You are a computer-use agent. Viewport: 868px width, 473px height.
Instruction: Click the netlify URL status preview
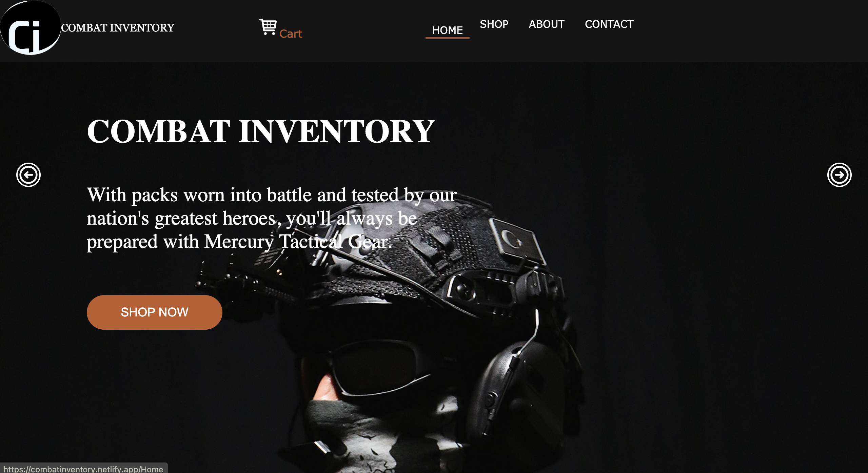83,468
